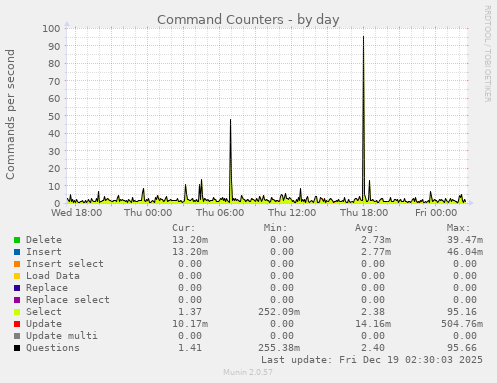
Task: Click the Select current value 1.37
Action: [x=190, y=312]
